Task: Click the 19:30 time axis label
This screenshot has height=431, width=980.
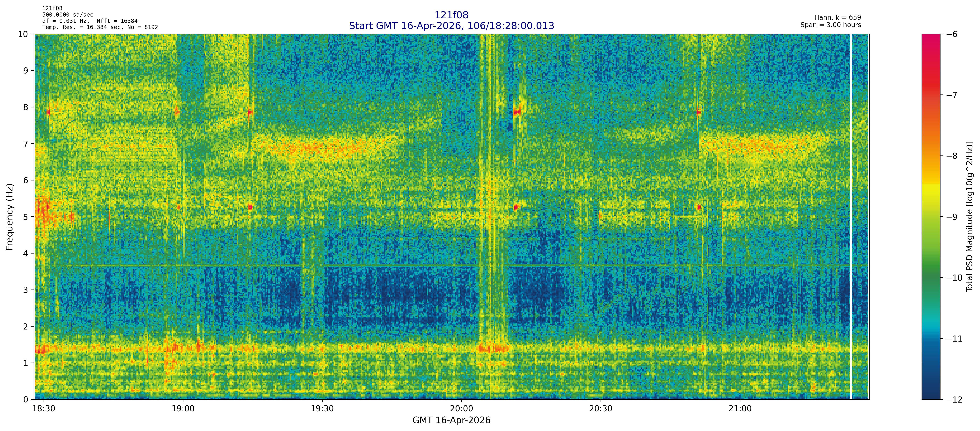Action: [x=322, y=409]
